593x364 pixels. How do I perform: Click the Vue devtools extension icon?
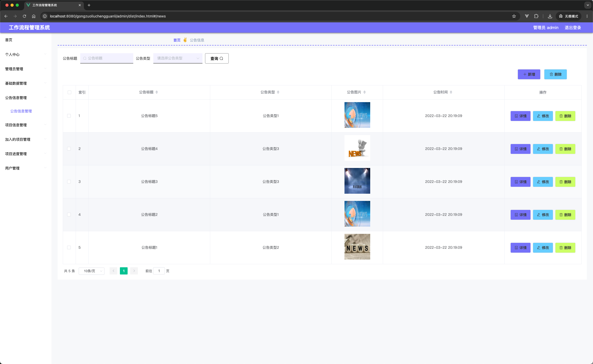click(x=527, y=16)
